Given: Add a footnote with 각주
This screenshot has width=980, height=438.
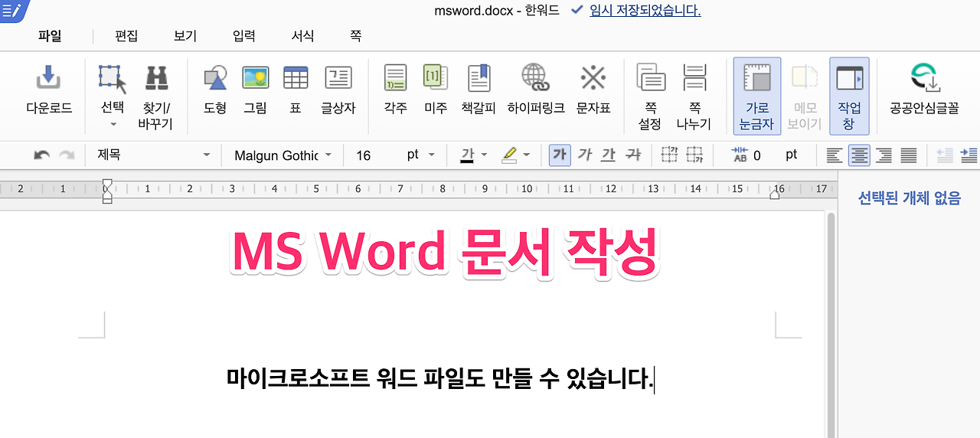Looking at the screenshot, I should 395,90.
